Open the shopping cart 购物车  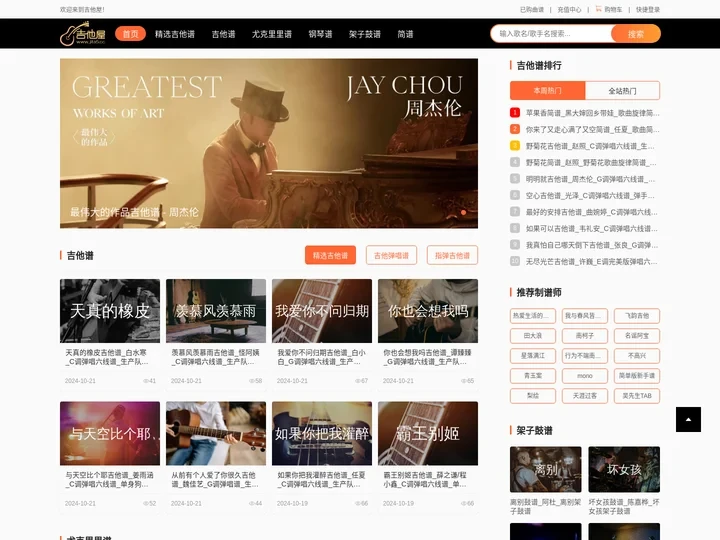coord(609,9)
